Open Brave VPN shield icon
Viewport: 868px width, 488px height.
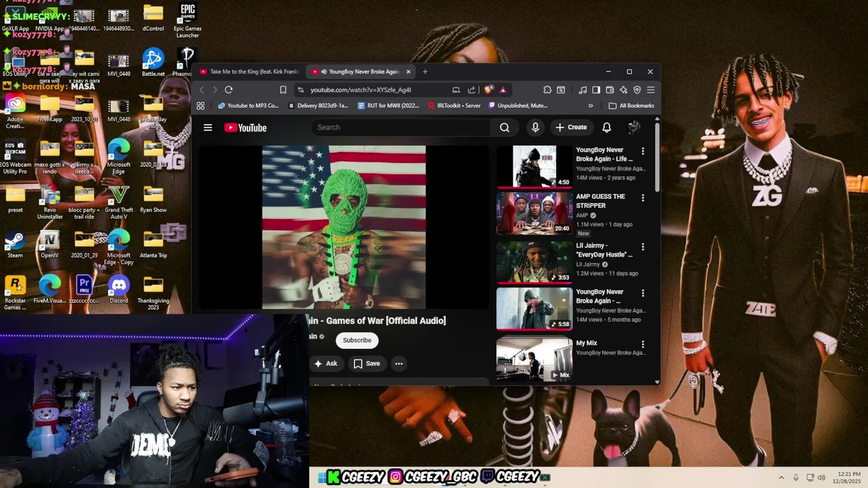tap(637, 89)
